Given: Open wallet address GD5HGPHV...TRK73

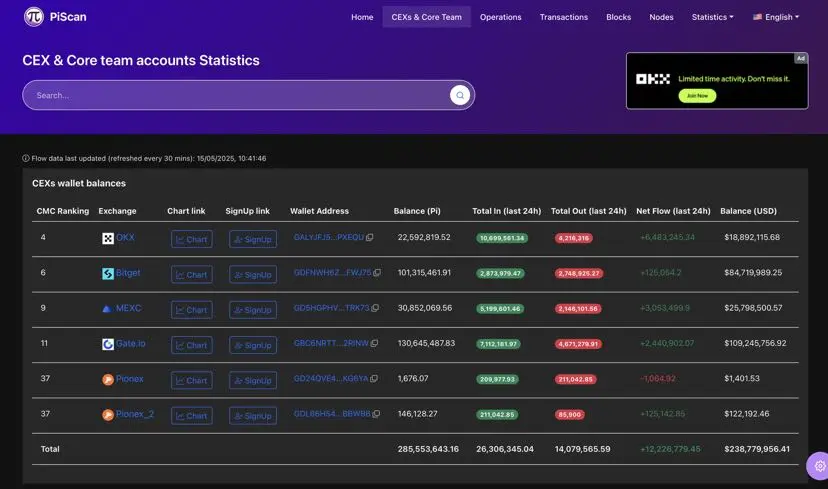Looking at the screenshot, I should (x=331, y=308).
